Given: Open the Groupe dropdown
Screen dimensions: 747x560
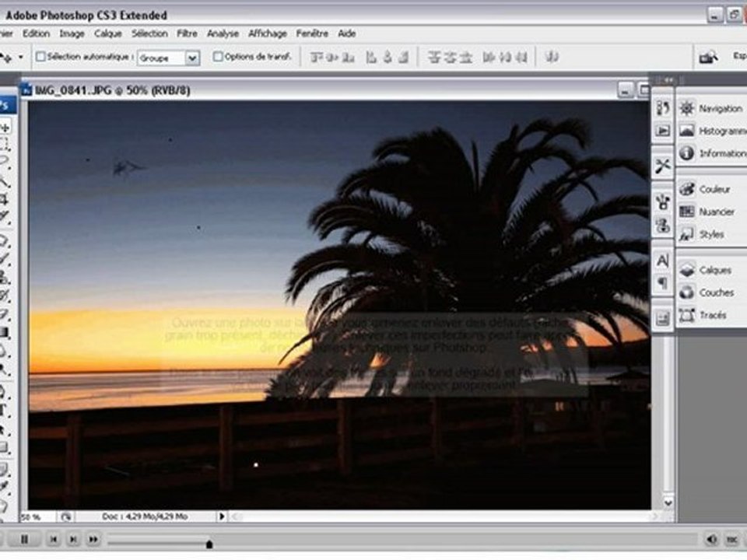Looking at the screenshot, I should click(x=168, y=58).
